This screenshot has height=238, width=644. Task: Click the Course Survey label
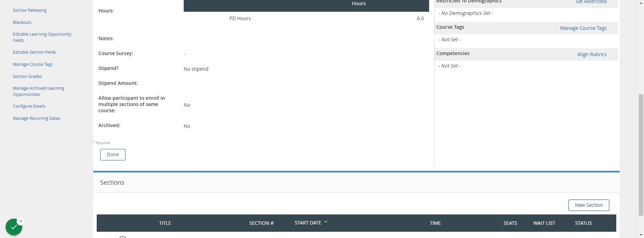tap(116, 53)
